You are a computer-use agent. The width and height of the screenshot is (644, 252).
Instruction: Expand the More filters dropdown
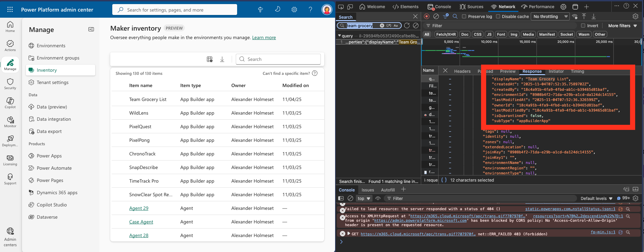pos(622,26)
